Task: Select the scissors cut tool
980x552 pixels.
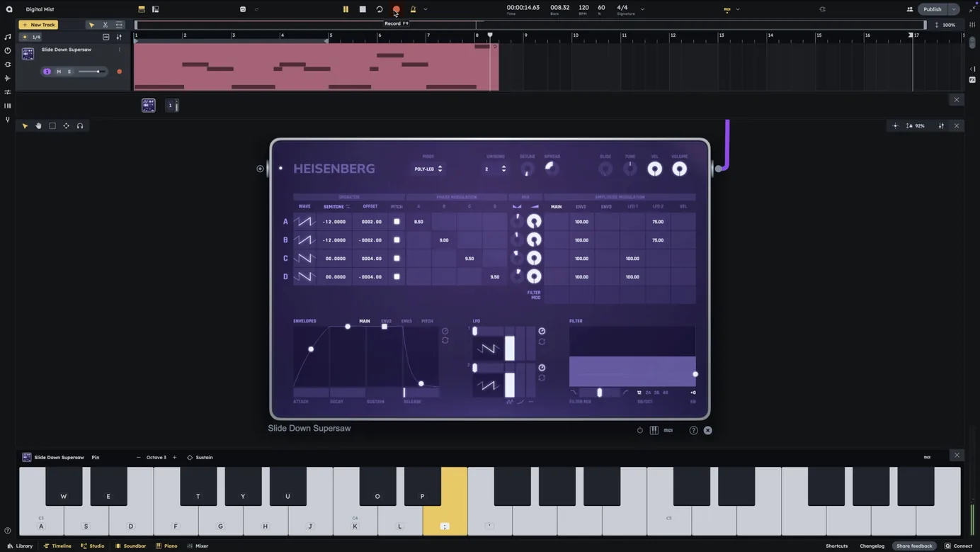Action: [x=106, y=25]
